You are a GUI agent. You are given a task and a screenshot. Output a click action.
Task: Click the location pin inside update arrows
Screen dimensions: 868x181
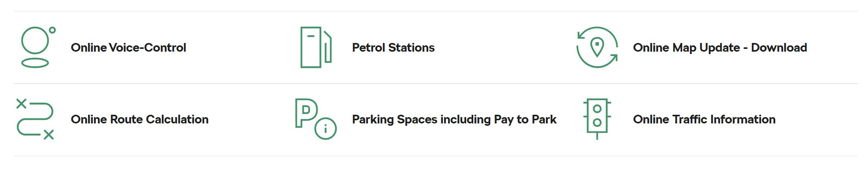pyautogui.click(x=597, y=47)
